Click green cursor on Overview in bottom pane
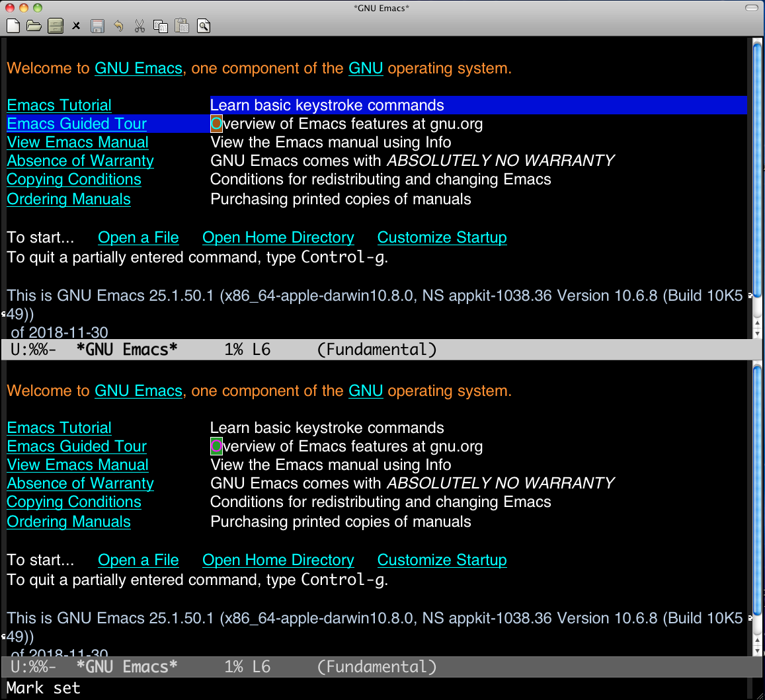 (216, 446)
